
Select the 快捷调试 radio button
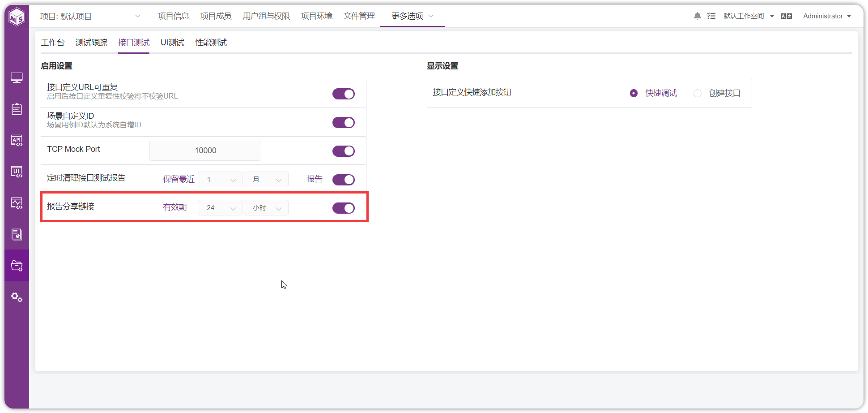coord(634,93)
